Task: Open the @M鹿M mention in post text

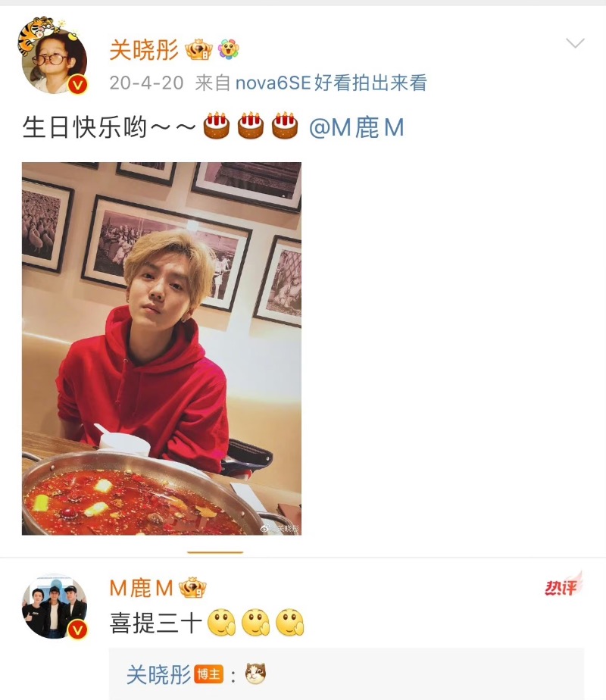Action: (x=356, y=127)
